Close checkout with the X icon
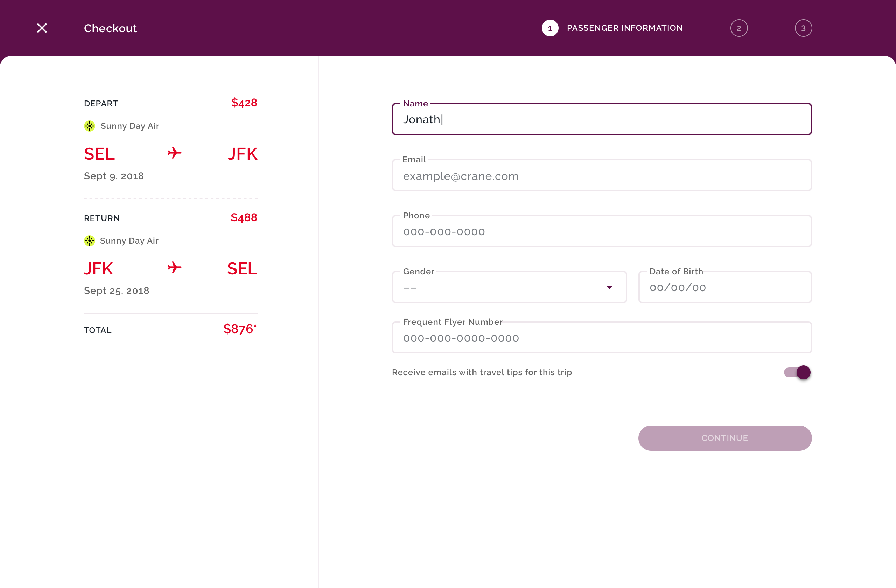This screenshot has width=896, height=588. coord(42,28)
